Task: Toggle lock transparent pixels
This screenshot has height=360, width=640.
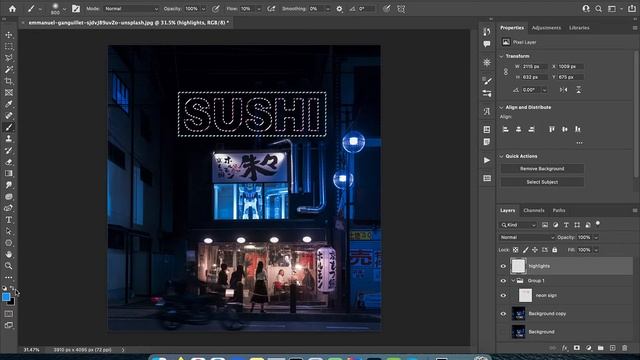Action: point(516,250)
